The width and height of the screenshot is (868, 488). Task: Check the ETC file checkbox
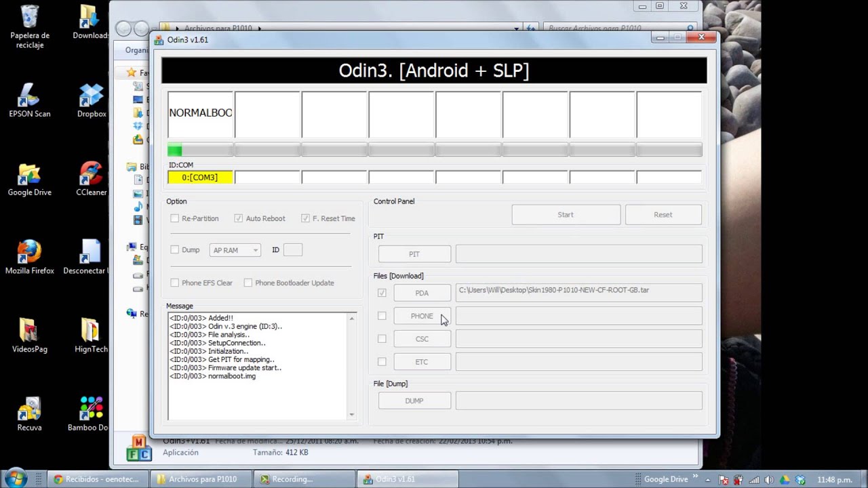pos(382,362)
